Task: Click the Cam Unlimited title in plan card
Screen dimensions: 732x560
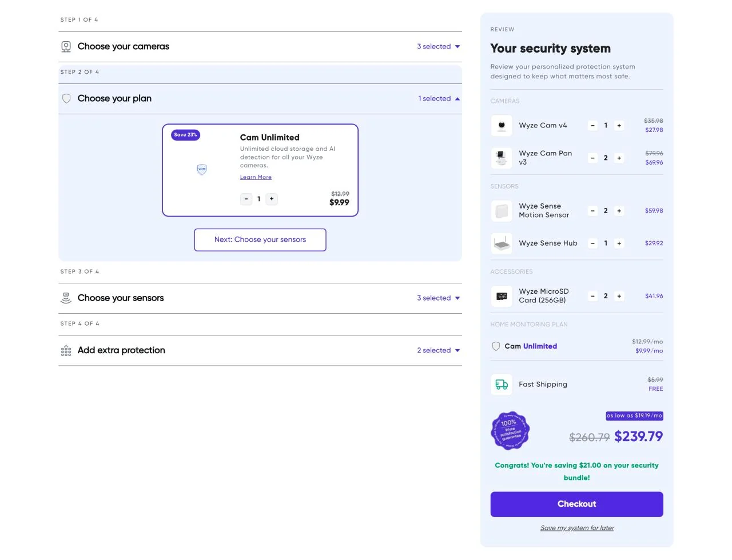Action: tap(270, 138)
